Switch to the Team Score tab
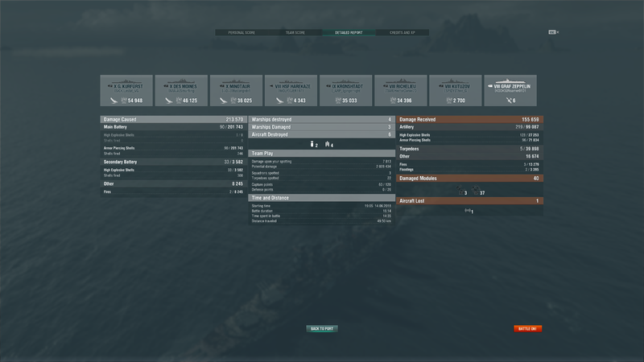 (x=295, y=32)
